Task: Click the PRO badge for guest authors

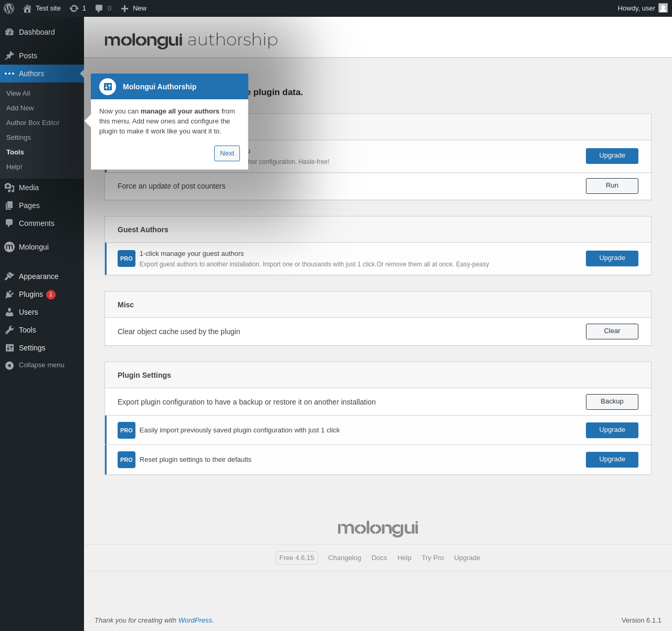Action: (x=127, y=258)
